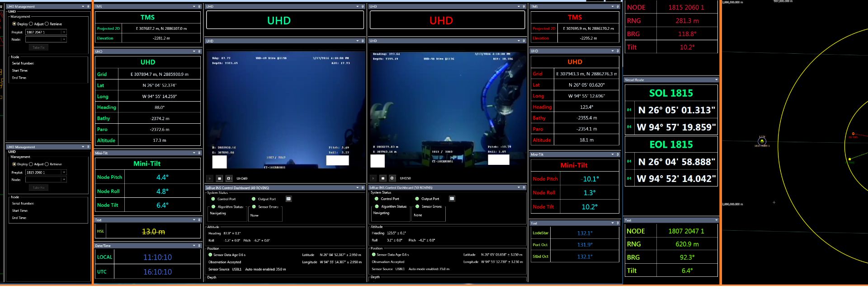
Task: Pin the right UHD grid data panel
Action: point(618,51)
